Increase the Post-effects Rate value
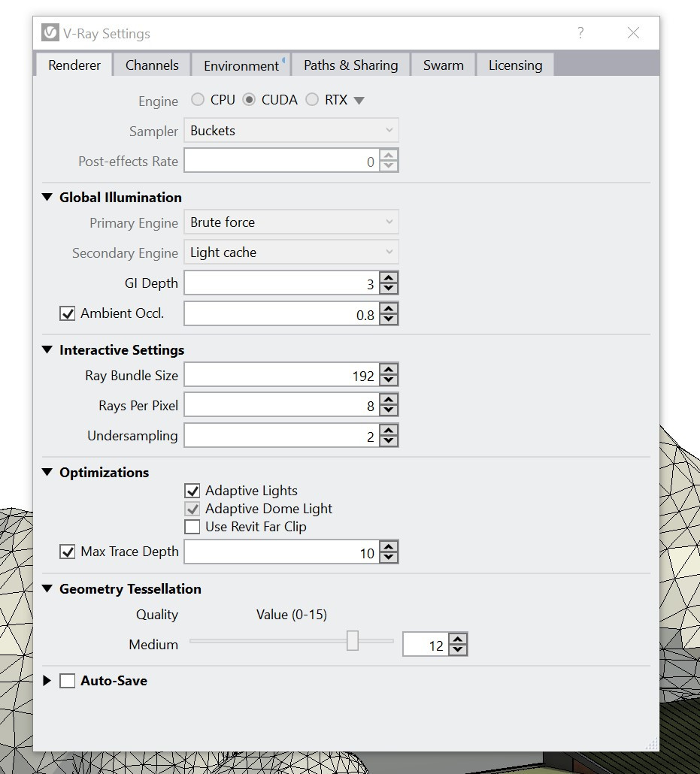Viewport: 700px width, 774px height. (x=389, y=155)
